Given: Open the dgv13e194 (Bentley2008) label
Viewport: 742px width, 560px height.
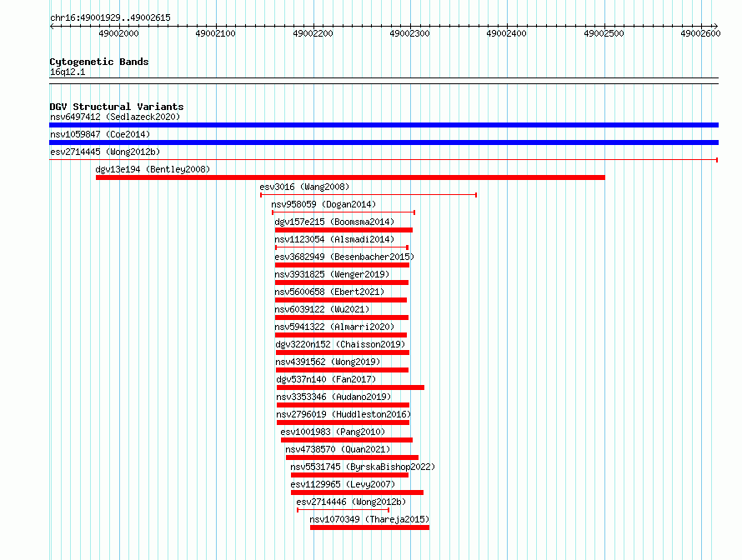Looking at the screenshot, I should pos(153,169).
